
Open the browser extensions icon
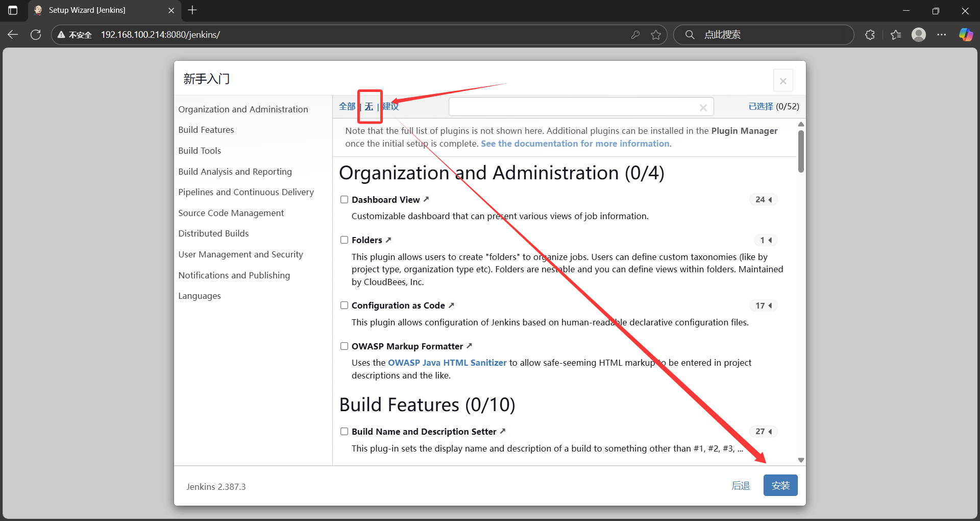870,35
